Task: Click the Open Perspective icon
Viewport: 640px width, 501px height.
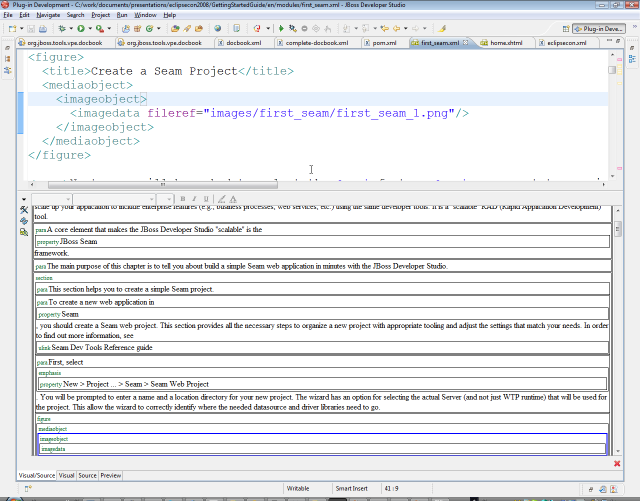Action: (x=566, y=29)
